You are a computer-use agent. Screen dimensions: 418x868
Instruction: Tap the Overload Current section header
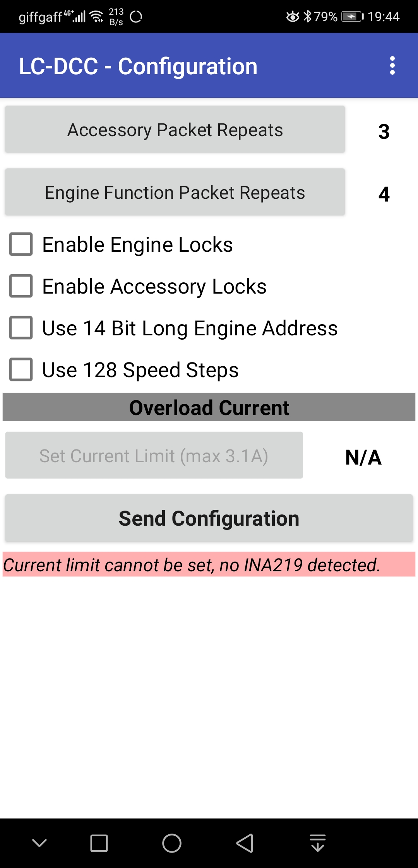(209, 407)
